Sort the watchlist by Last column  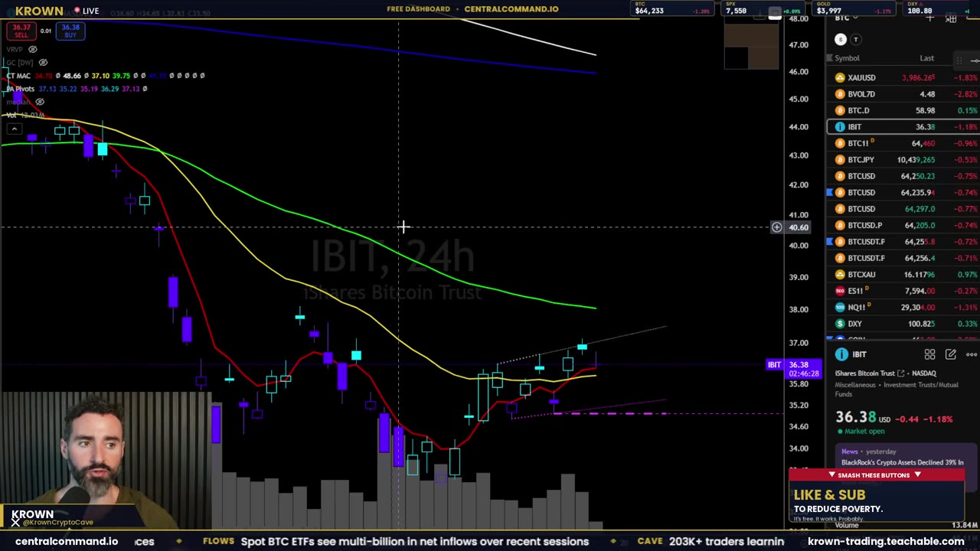pyautogui.click(x=926, y=58)
